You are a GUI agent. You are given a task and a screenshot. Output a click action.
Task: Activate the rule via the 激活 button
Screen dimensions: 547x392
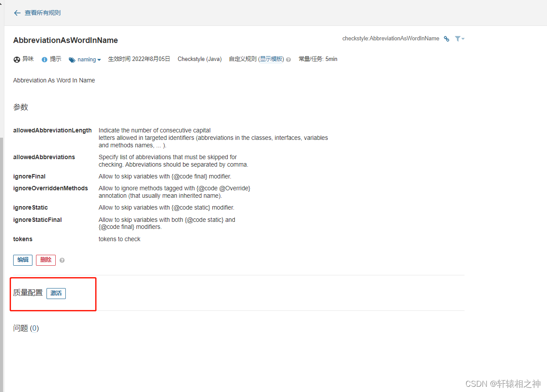click(x=56, y=293)
